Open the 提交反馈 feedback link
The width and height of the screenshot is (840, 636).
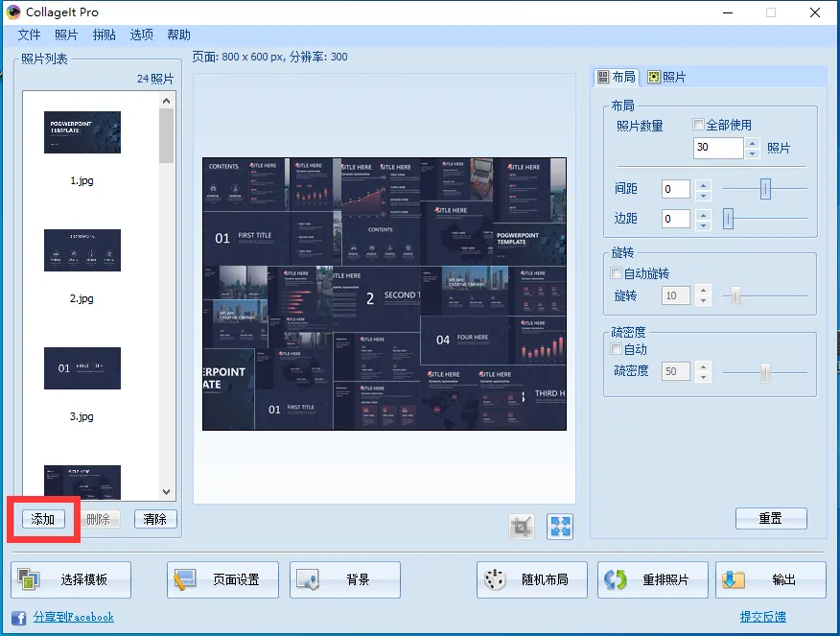763,617
